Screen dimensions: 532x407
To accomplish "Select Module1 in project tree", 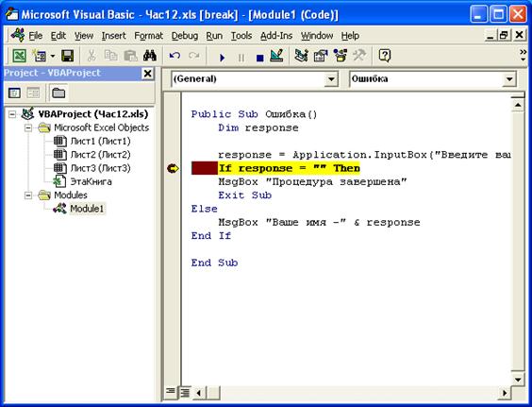I will pos(87,209).
